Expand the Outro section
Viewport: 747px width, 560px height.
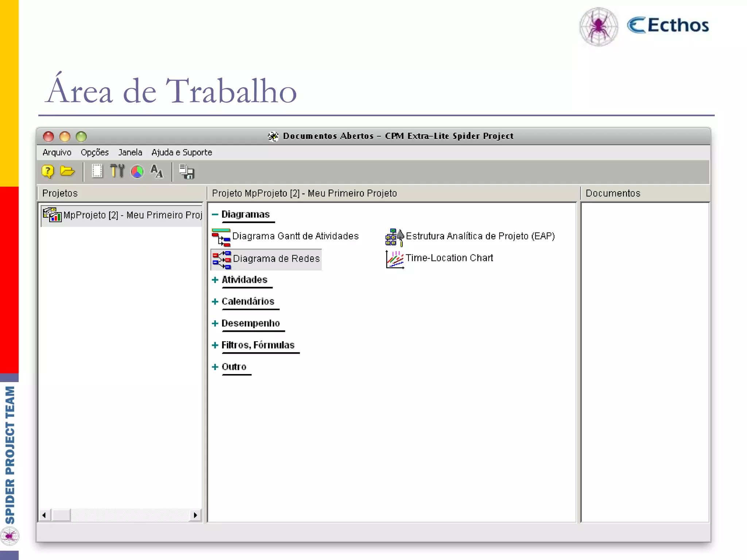pyautogui.click(x=215, y=367)
